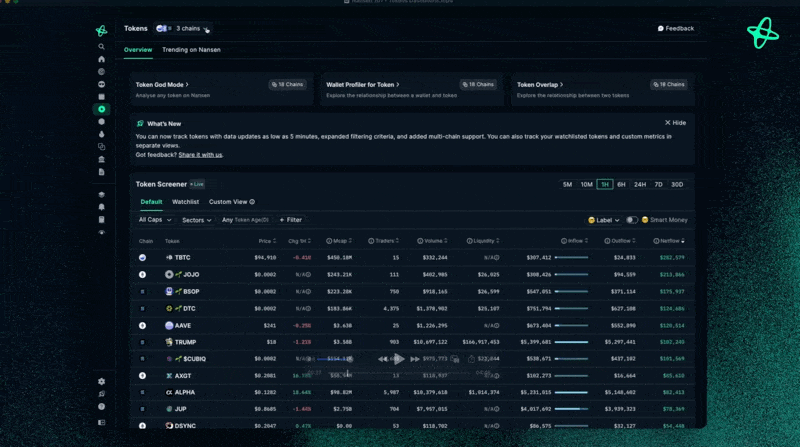This screenshot has width=800, height=447.
Task: Click the video overlay rewind button
Action: [382, 359]
